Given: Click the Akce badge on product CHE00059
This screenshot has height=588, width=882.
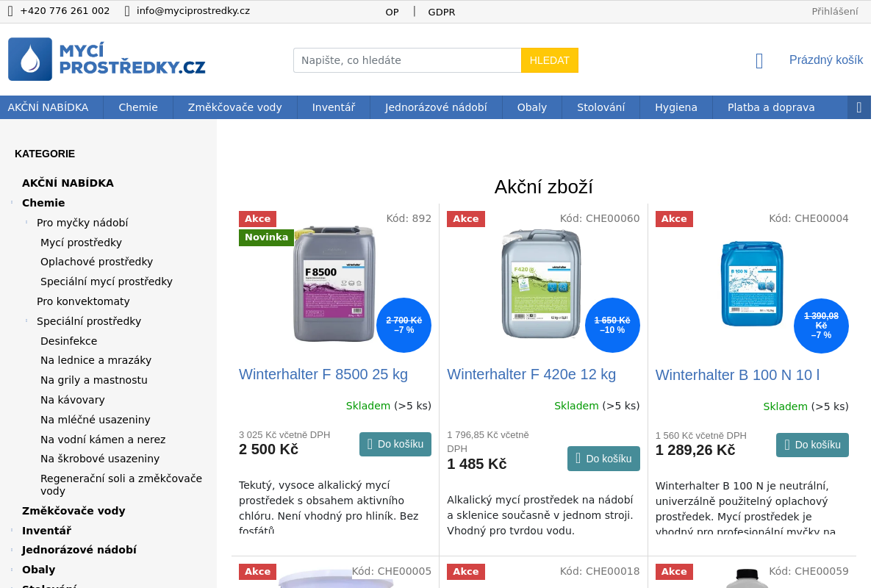Looking at the screenshot, I should 674,572.
